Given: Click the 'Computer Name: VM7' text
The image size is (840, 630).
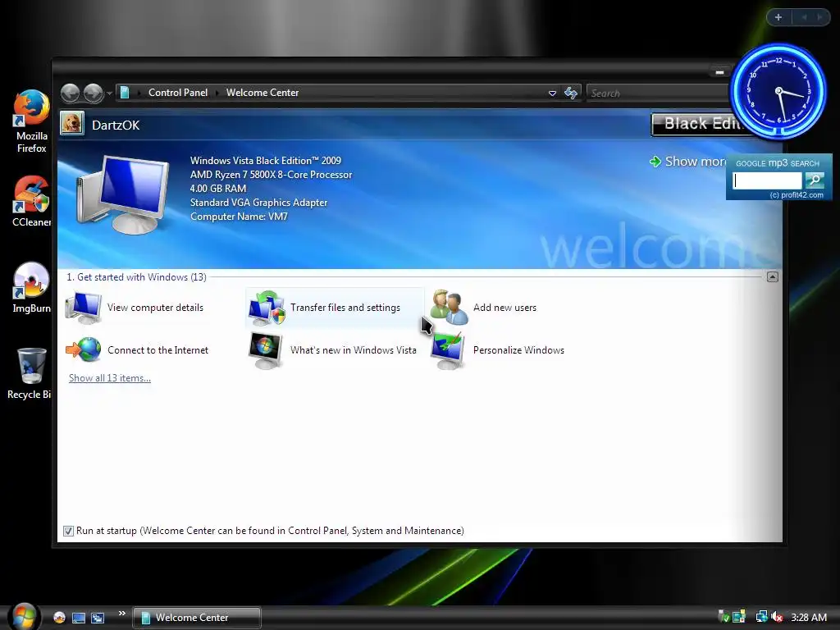Looking at the screenshot, I should tap(239, 217).
